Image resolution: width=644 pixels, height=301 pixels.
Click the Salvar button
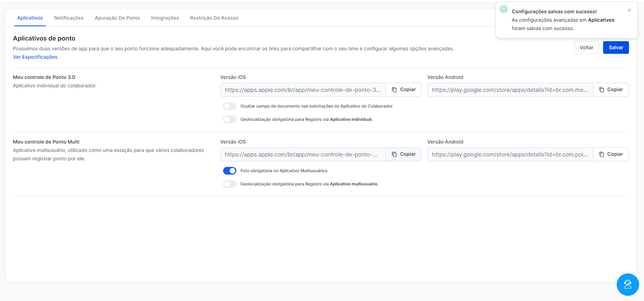(x=616, y=47)
